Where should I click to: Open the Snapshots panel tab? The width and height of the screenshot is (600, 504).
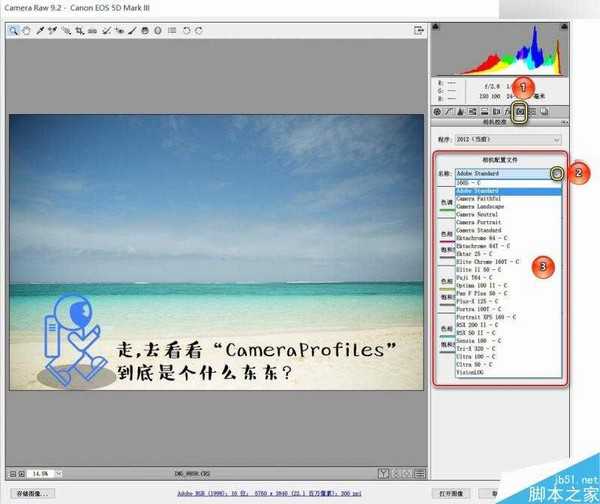[545, 112]
